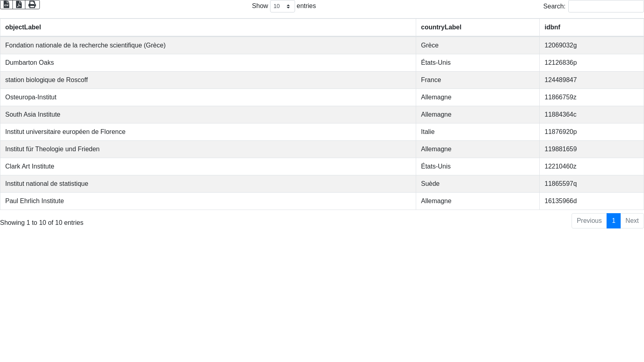Image resolution: width=644 pixels, height=362 pixels.
Task: Click the France country cell
Action: point(478,80)
